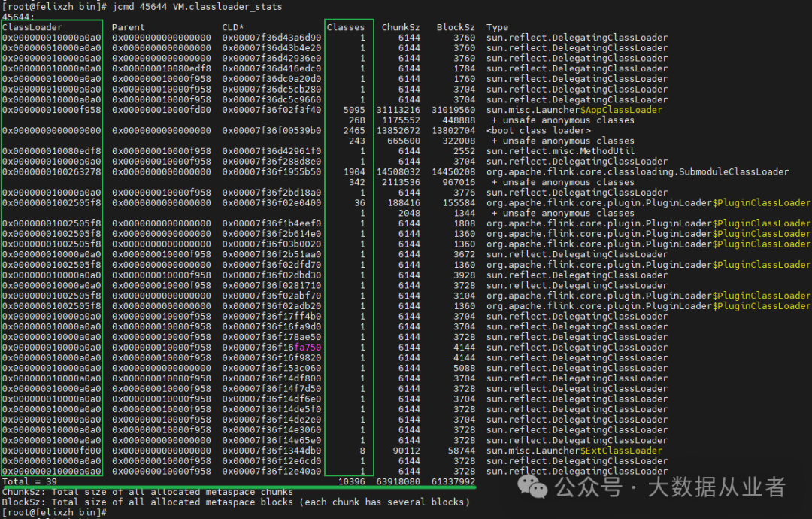Click 0x000000010080edf8 in the ClassLoader column
Viewport: 812px width, 519px height.
[52, 151]
